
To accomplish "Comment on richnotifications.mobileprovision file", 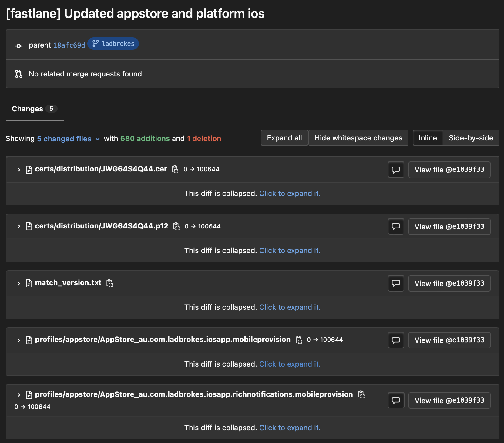I will (396, 401).
